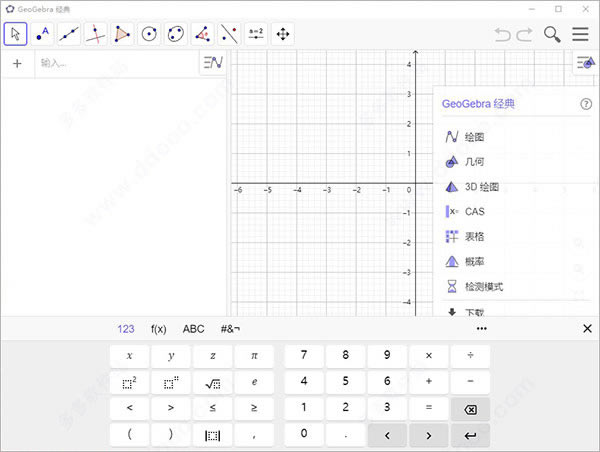Click the plus button beside input
600x452 pixels.
(x=17, y=63)
